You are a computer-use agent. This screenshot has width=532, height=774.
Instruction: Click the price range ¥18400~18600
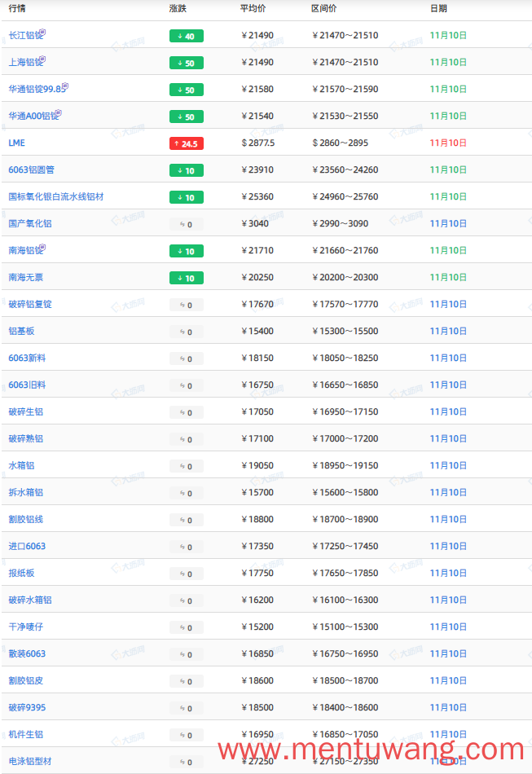pyautogui.click(x=345, y=707)
